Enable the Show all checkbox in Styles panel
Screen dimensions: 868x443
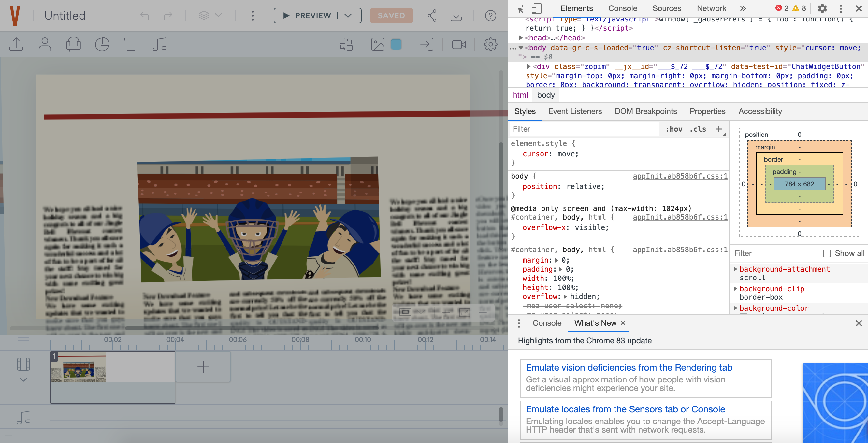(x=827, y=253)
